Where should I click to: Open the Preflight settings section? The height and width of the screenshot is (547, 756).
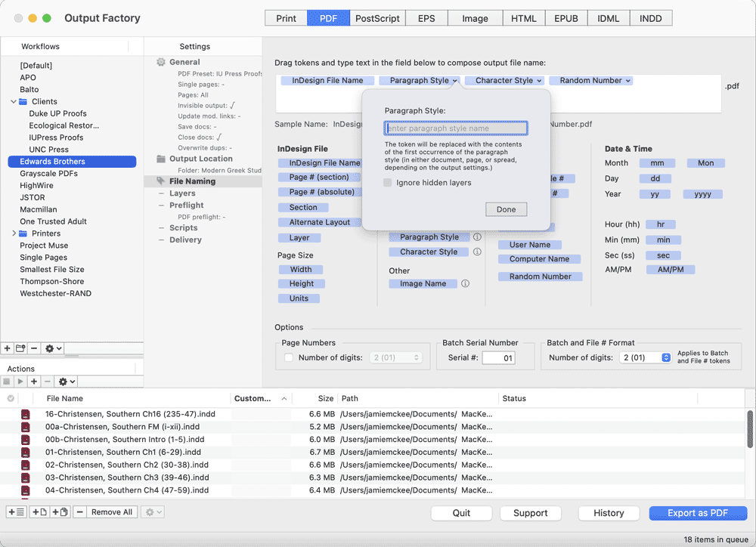tap(186, 206)
